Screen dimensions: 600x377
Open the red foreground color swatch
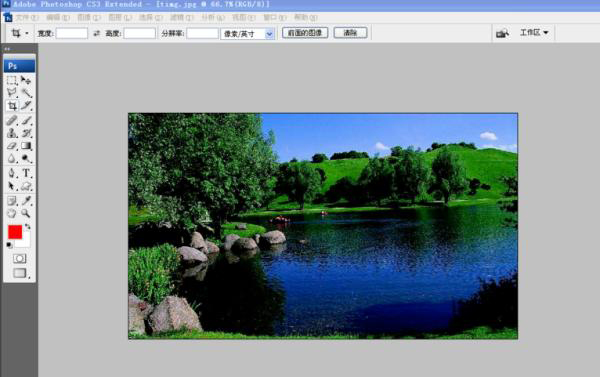[15, 232]
